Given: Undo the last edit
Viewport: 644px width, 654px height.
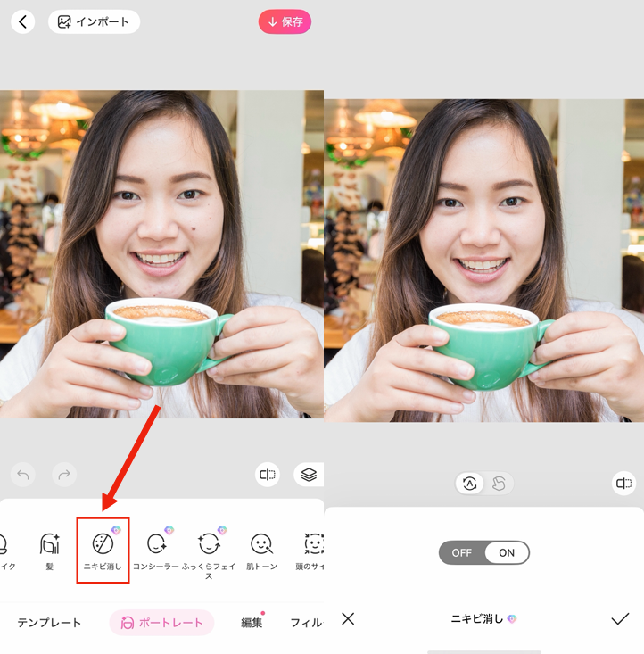Looking at the screenshot, I should tap(23, 475).
